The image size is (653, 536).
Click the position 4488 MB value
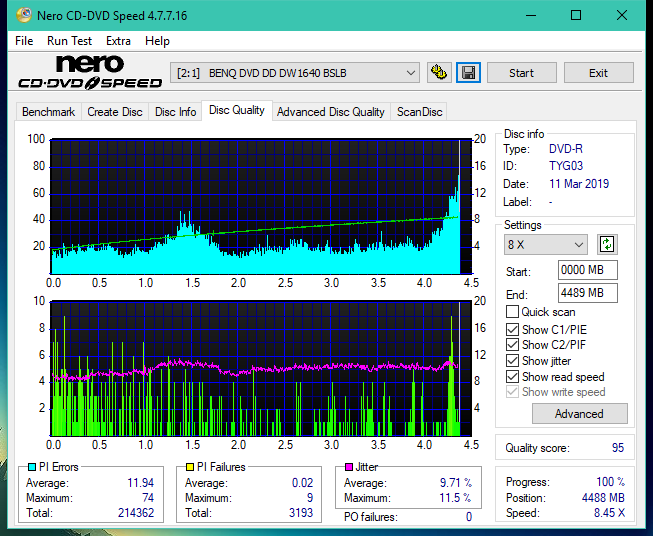click(x=603, y=497)
